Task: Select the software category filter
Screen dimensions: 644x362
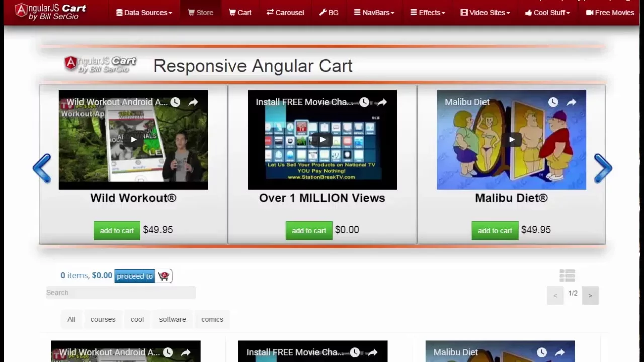Action: coord(173,319)
